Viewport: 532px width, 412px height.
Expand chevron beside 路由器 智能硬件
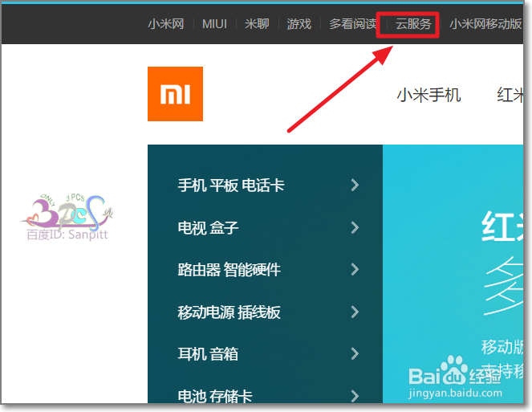[355, 270]
